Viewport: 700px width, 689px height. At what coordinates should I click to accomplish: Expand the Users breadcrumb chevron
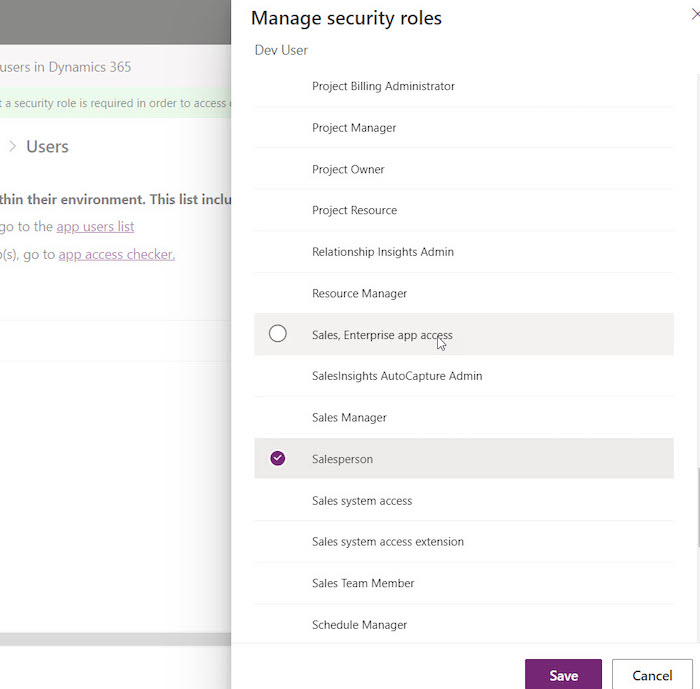point(12,146)
